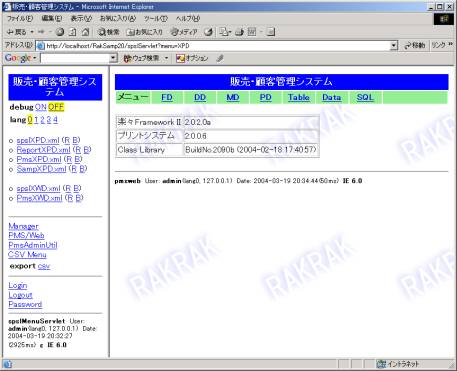Click the Stop loading icon in the toolbar

tap(60, 32)
